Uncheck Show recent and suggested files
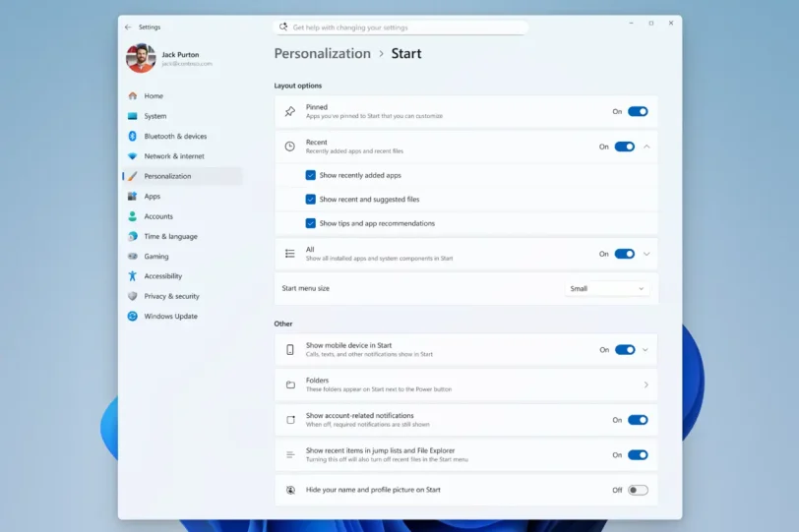The height and width of the screenshot is (532, 799). point(310,199)
